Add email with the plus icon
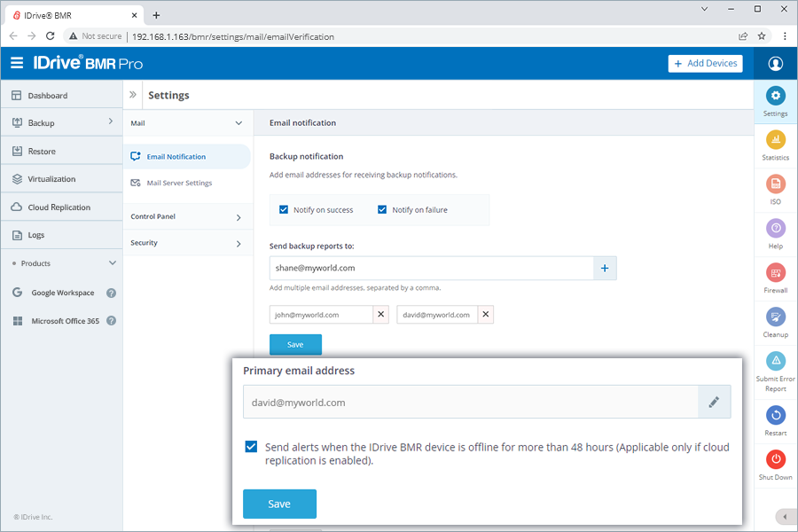This screenshot has height=532, width=798. (x=605, y=269)
